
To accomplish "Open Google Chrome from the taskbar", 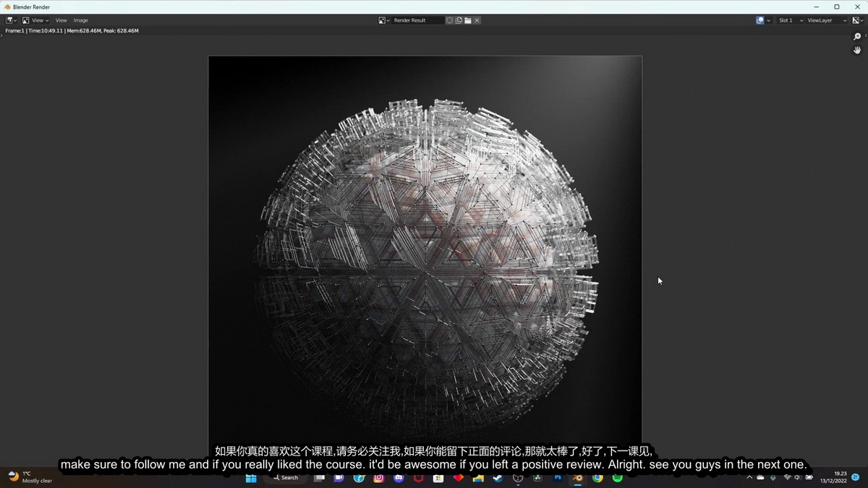I will click(x=597, y=478).
